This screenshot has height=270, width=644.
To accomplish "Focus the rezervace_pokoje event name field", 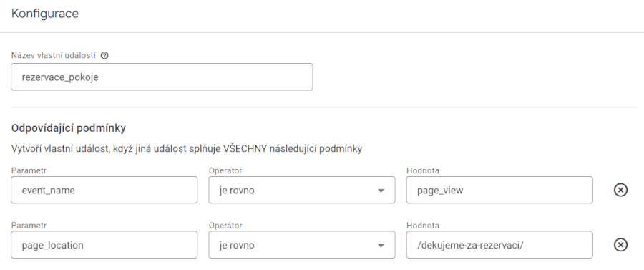I will tap(162, 77).
